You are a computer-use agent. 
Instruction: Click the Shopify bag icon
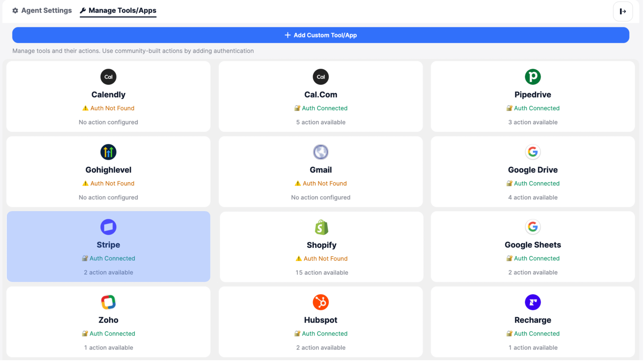[321, 227]
